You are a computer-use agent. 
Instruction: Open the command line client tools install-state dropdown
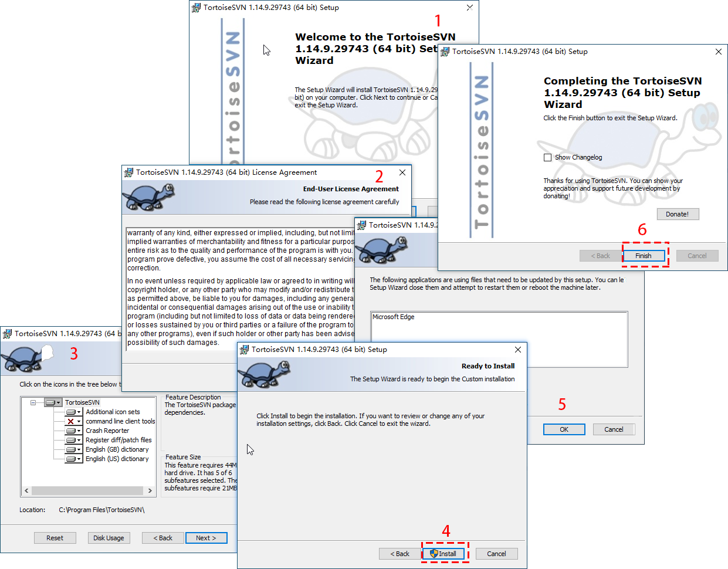point(73,421)
